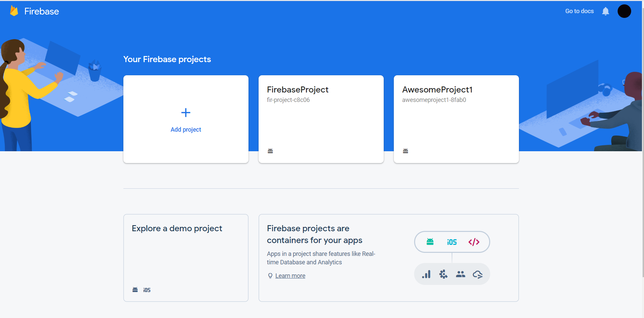Open the user account avatar
644x318 pixels.
click(x=624, y=11)
